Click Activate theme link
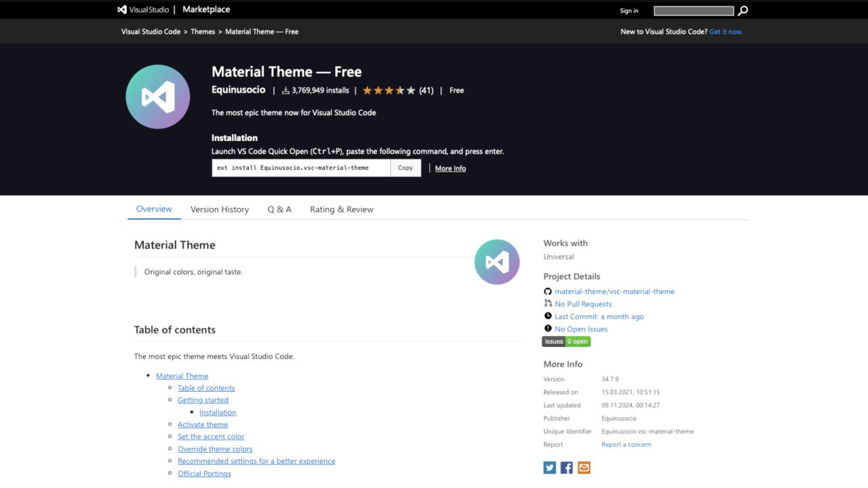This screenshot has width=868, height=488. [x=203, y=425]
